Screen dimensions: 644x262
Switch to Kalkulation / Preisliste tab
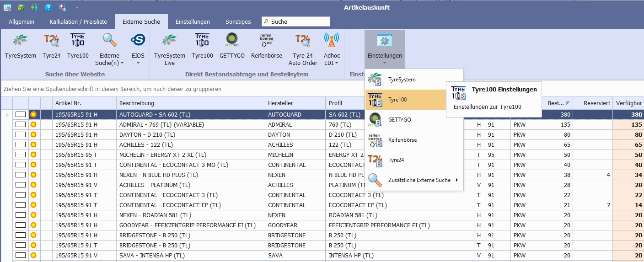click(78, 21)
